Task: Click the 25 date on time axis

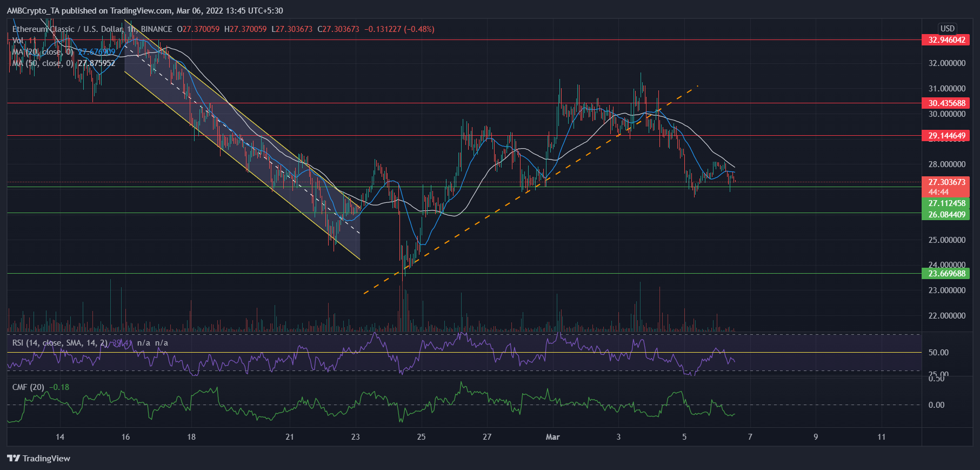Action: pos(421,437)
